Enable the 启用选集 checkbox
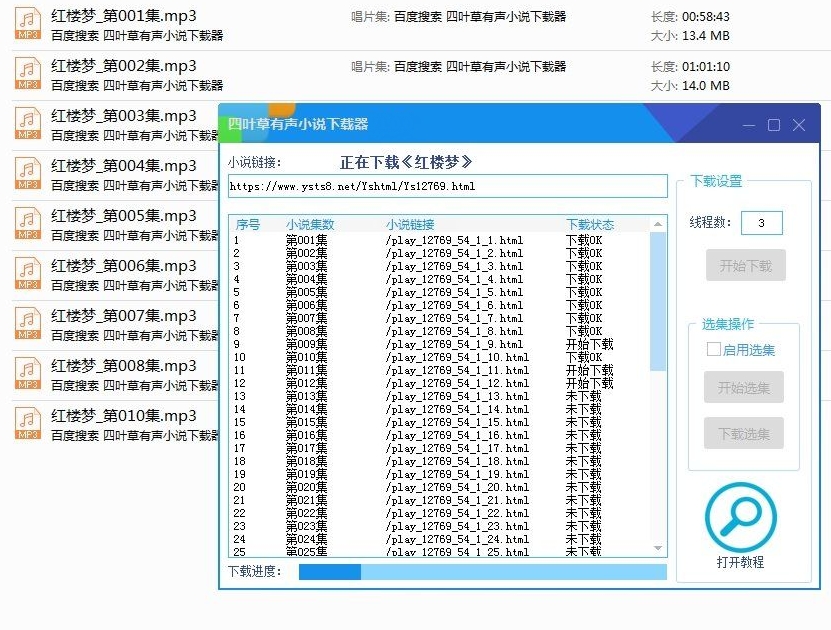Screen dimensions: 831x630 713,349
